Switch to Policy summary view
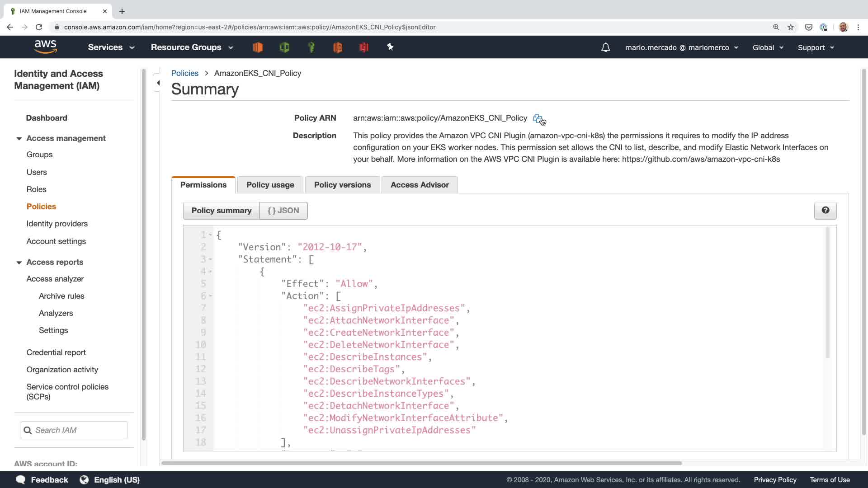Image resolution: width=868 pixels, height=488 pixels. pos(221,211)
